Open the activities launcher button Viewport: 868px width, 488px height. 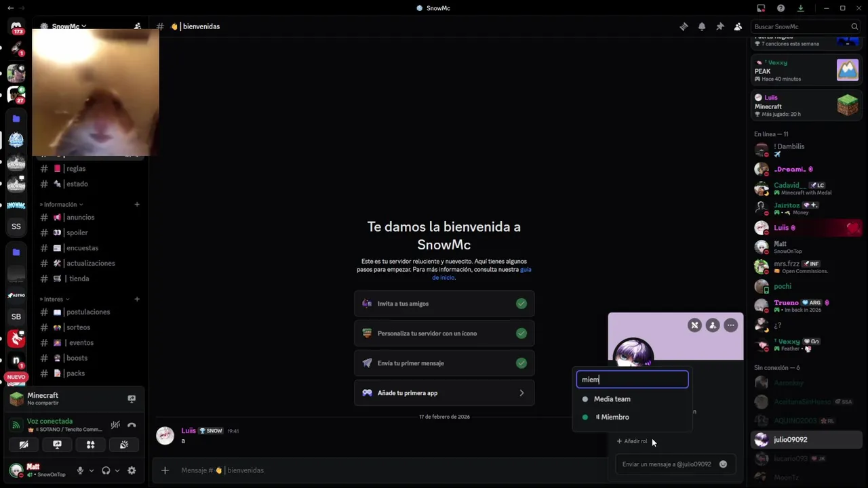click(90, 445)
